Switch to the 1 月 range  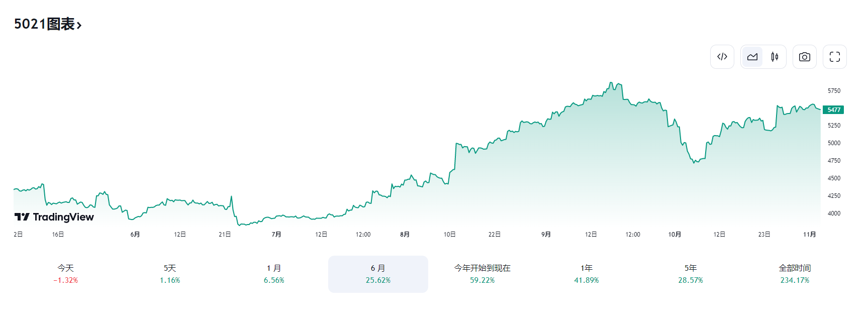click(x=274, y=274)
